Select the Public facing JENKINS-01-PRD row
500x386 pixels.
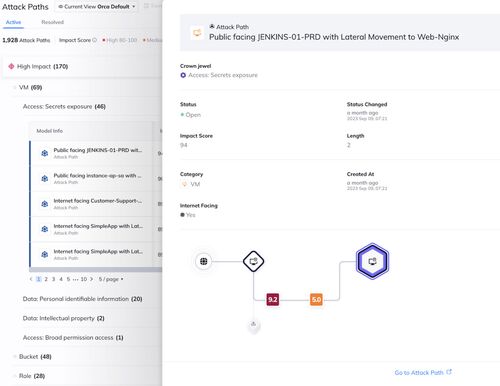click(x=96, y=153)
